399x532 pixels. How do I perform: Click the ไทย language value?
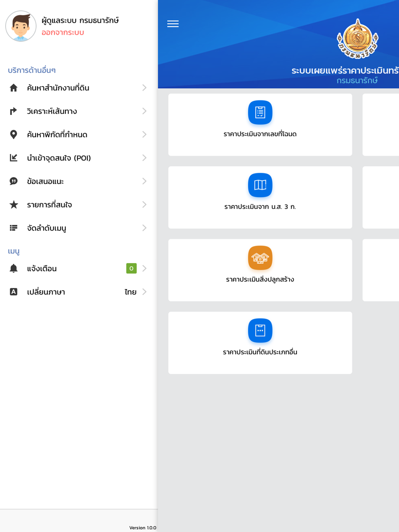point(130,292)
